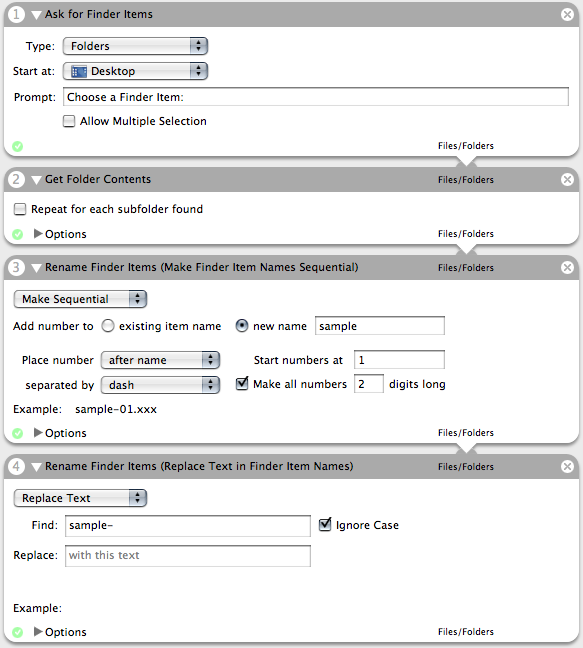Viewport: 583px width, 648px height.
Task: Click the Find field containing sample-
Action: 188,526
